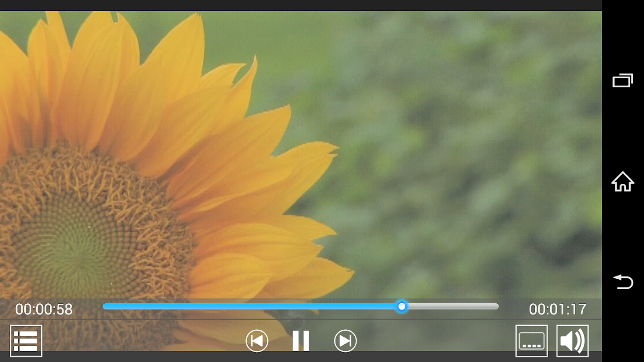644x362 pixels.
Task: Skip to the previous track
Action: pyautogui.click(x=257, y=341)
